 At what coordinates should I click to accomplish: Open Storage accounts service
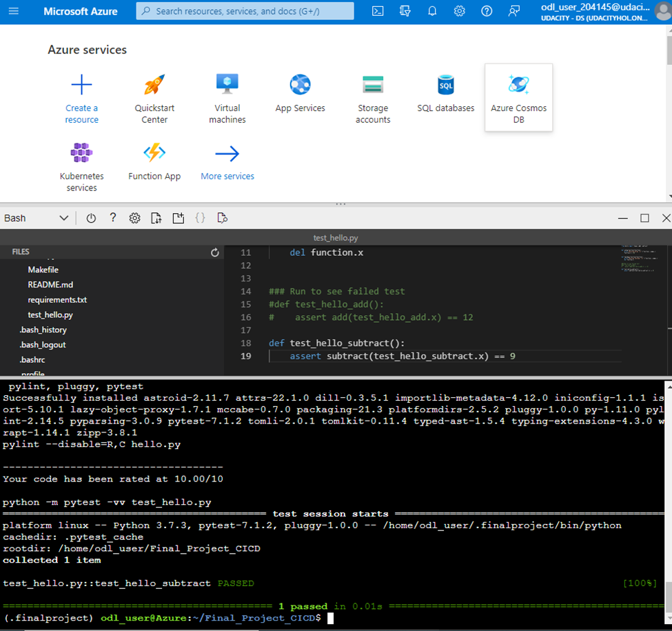(373, 99)
